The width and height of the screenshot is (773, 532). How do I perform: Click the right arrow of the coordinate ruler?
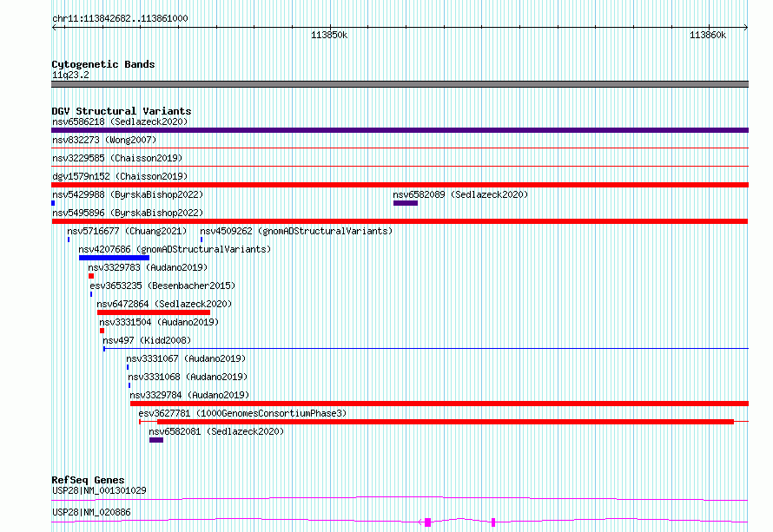coord(746,27)
